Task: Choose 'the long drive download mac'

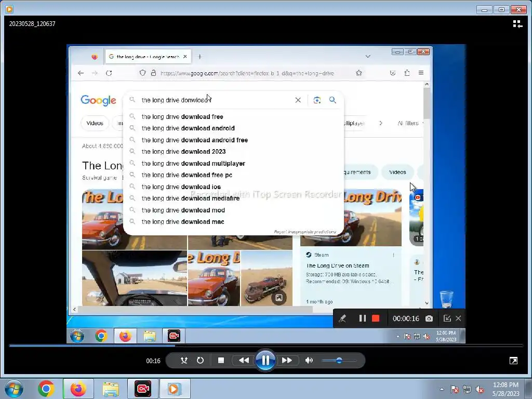Action: tap(233, 222)
